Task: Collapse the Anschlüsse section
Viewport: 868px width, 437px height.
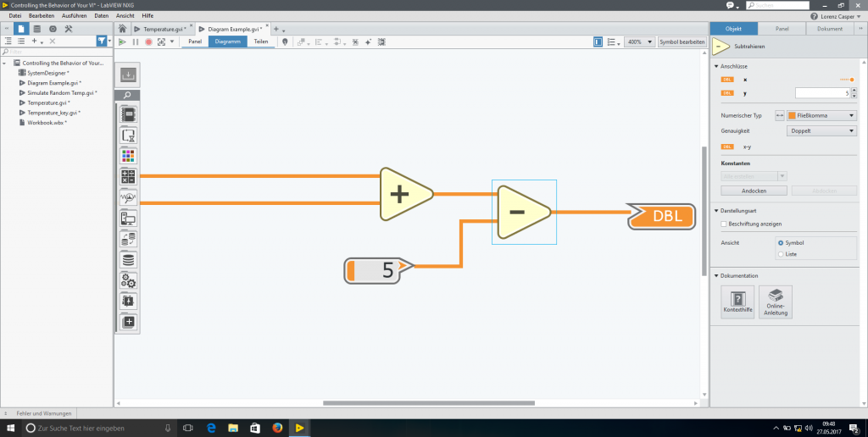Action: tap(716, 66)
